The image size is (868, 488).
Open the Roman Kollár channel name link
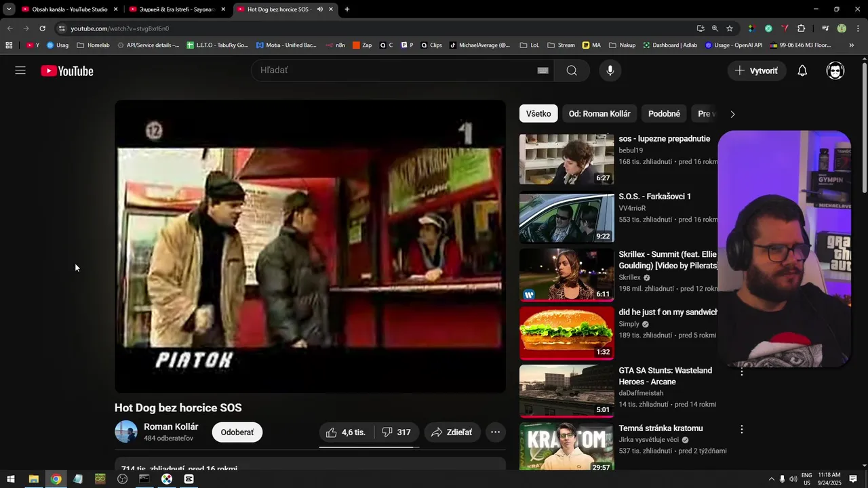click(x=171, y=427)
